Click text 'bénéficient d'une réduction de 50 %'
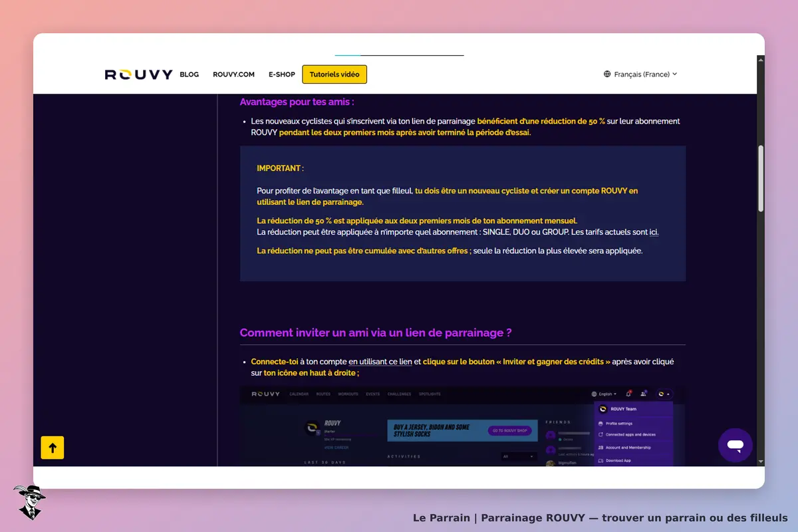The width and height of the screenshot is (798, 532). click(x=541, y=121)
